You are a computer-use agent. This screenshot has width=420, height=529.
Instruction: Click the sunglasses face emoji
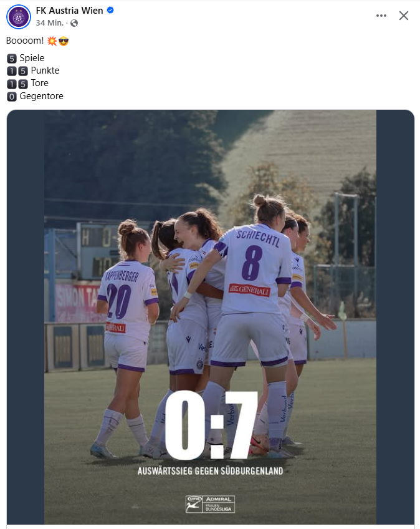pyautogui.click(x=64, y=41)
